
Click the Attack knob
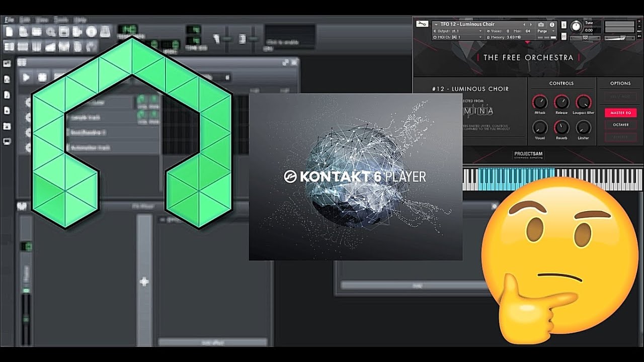(539, 102)
